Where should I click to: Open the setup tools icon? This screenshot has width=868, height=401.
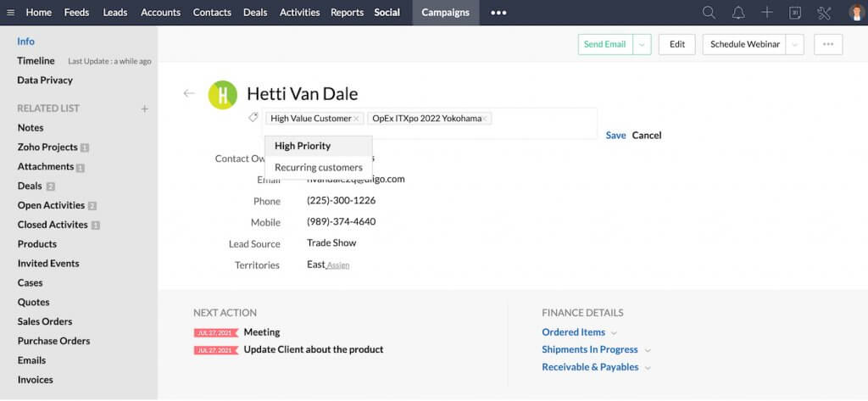click(x=824, y=13)
